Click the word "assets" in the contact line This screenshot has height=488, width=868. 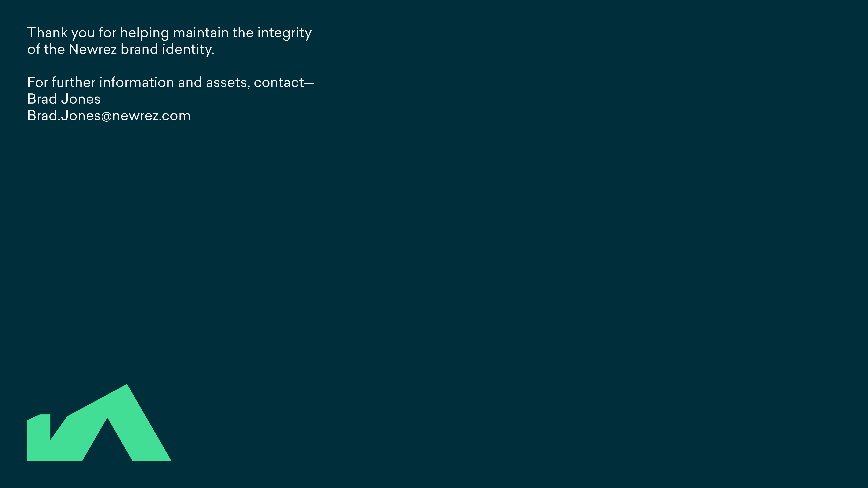(228, 83)
